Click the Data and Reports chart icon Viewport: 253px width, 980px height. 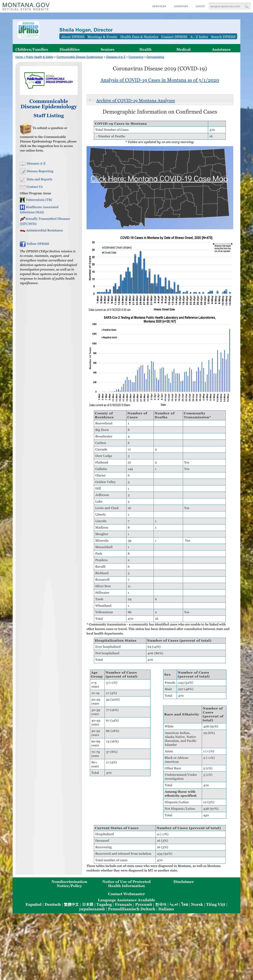(x=23, y=179)
